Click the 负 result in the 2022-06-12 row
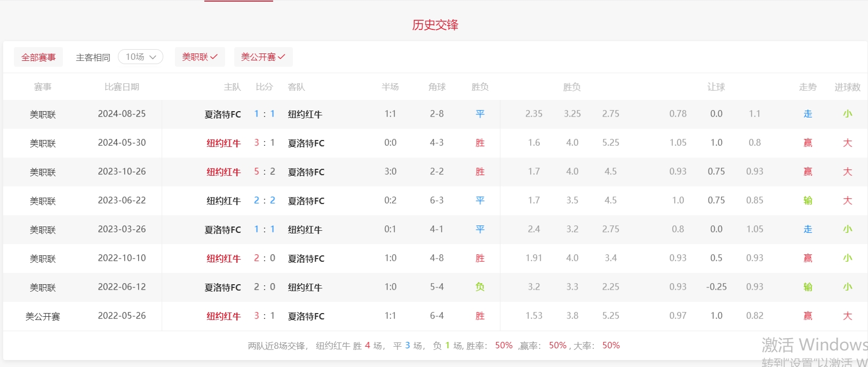 480,287
